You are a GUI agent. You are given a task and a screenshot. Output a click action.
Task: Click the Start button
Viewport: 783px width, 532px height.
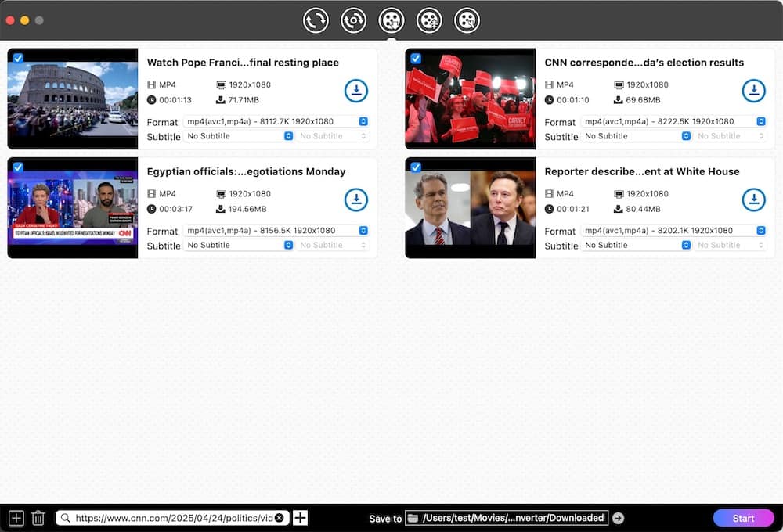(743, 517)
